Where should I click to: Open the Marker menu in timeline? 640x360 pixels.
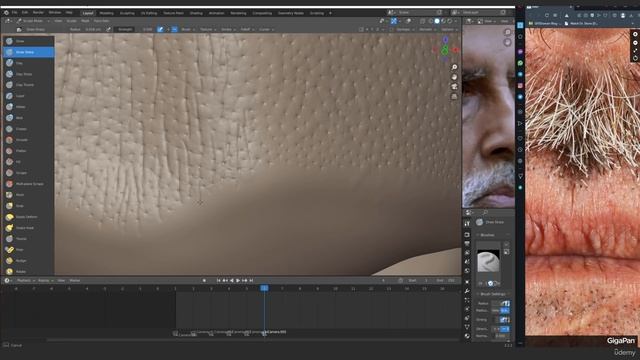click(x=75, y=280)
